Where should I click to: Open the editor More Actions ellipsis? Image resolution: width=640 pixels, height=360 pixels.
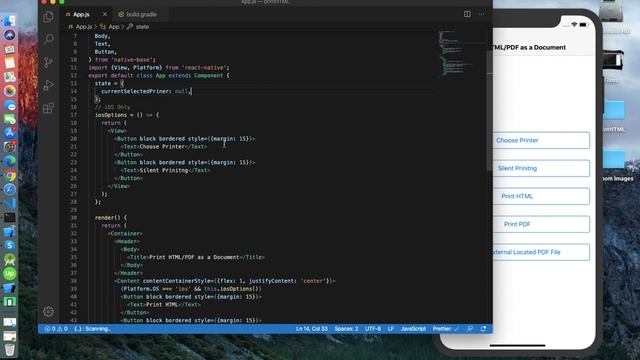[x=481, y=14]
